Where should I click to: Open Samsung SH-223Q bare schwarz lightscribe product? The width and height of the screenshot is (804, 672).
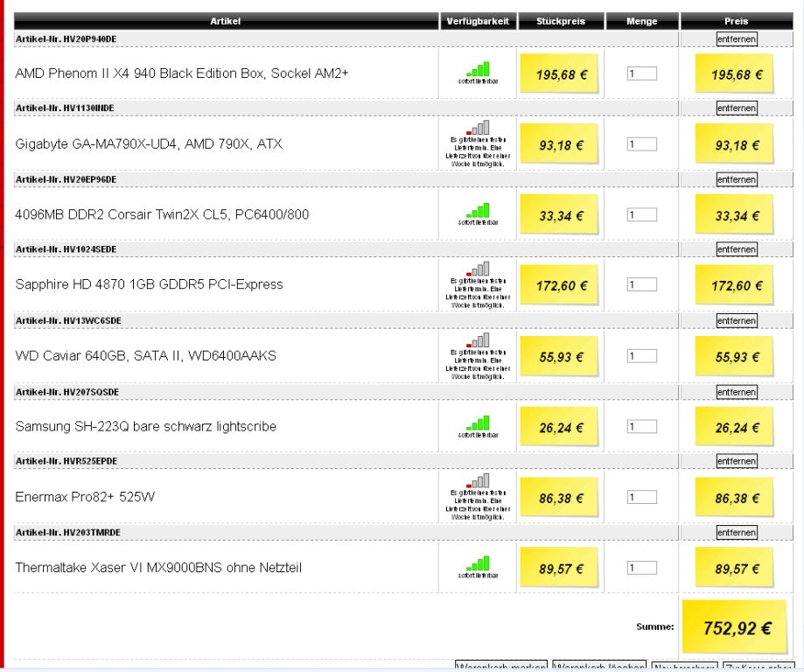coord(145,426)
